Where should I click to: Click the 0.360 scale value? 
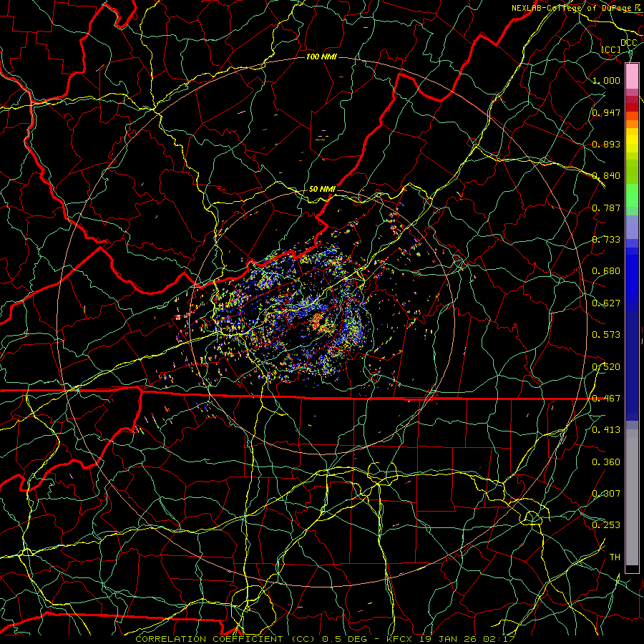[x=606, y=462]
